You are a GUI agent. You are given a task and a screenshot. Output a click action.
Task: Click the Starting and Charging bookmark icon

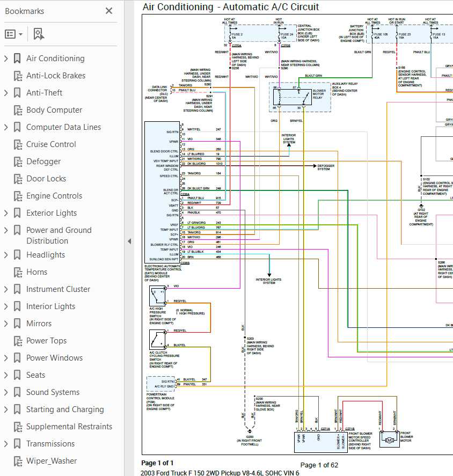coord(17,409)
